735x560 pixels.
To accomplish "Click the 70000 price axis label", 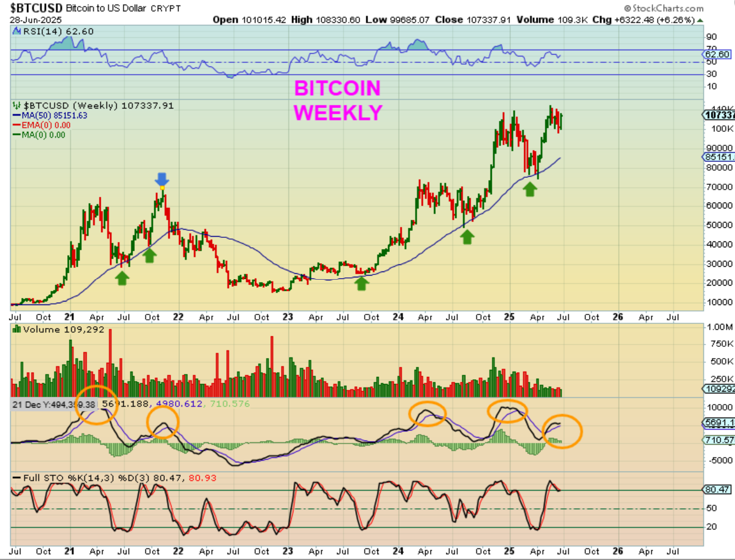I will (720, 187).
